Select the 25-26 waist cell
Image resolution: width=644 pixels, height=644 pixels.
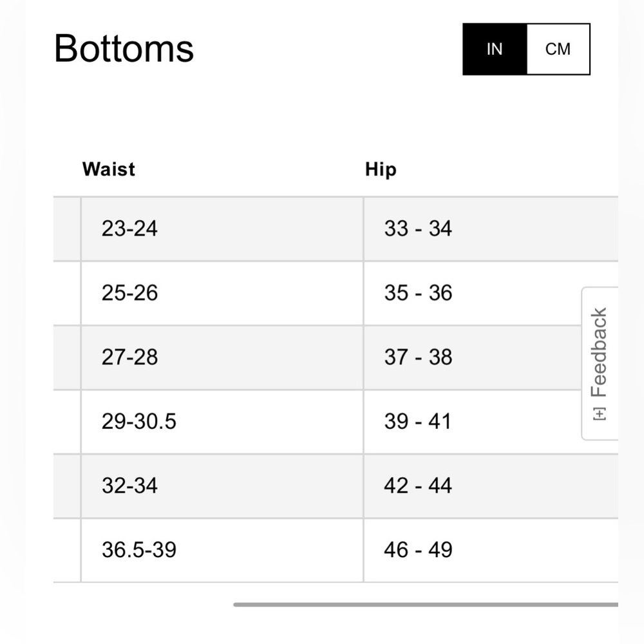(x=129, y=293)
